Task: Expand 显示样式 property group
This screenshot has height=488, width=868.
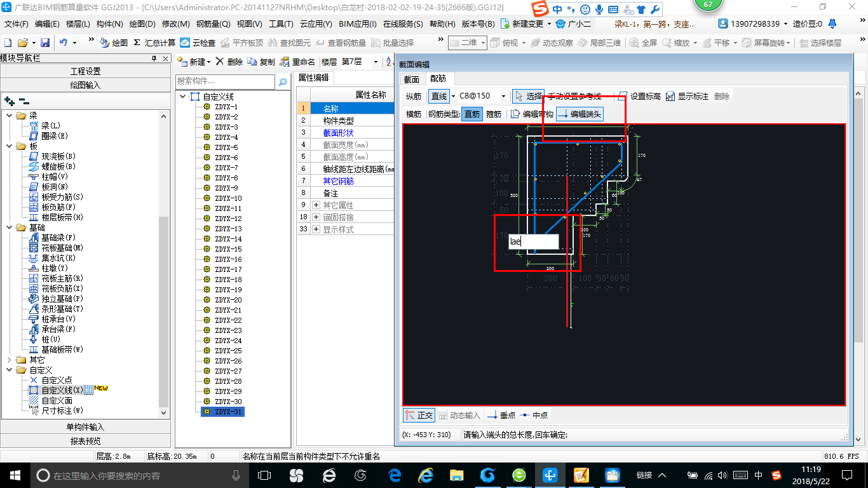Action: [316, 229]
